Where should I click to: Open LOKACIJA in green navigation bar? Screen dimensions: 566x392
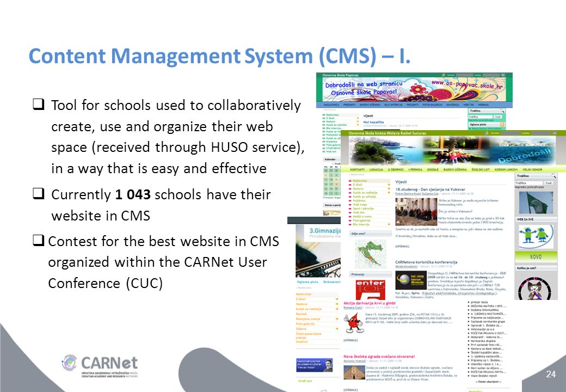376,170
